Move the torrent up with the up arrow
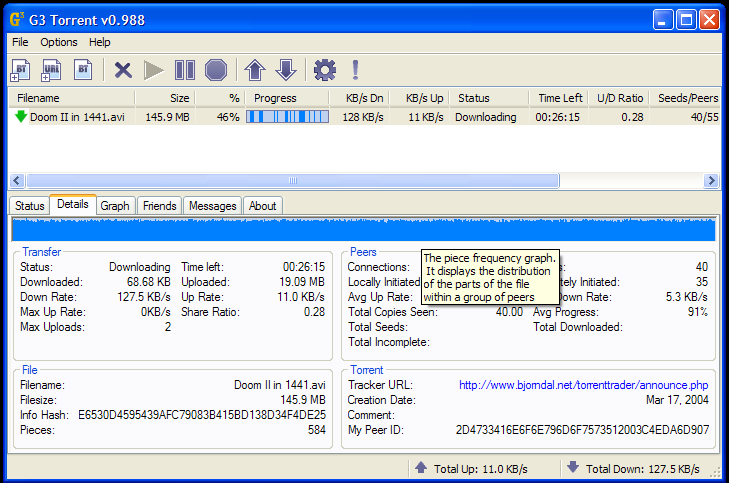Screen dimensions: 729x483 pos(255,70)
